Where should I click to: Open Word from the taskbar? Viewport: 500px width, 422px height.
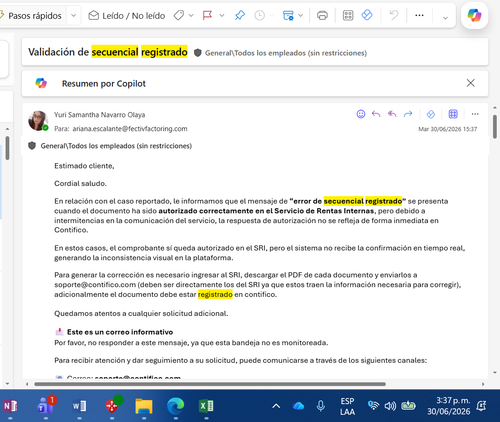coord(79,406)
